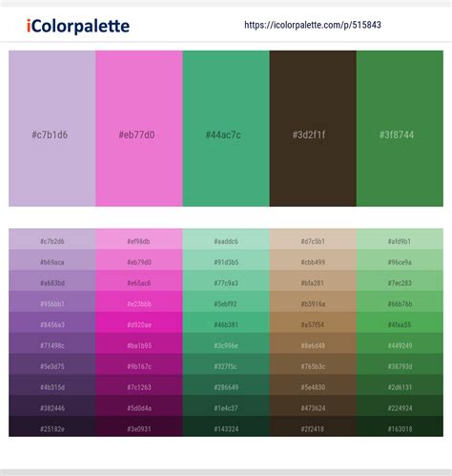Select the #d920ae magenta shade
This screenshot has width=452, height=476.
coord(139,322)
